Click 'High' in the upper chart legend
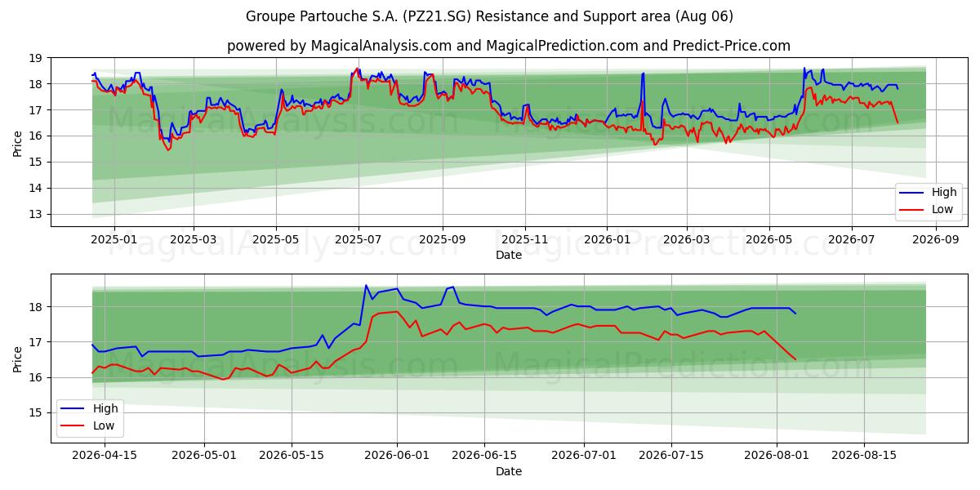Screen dimensions: 980x490 click(944, 193)
